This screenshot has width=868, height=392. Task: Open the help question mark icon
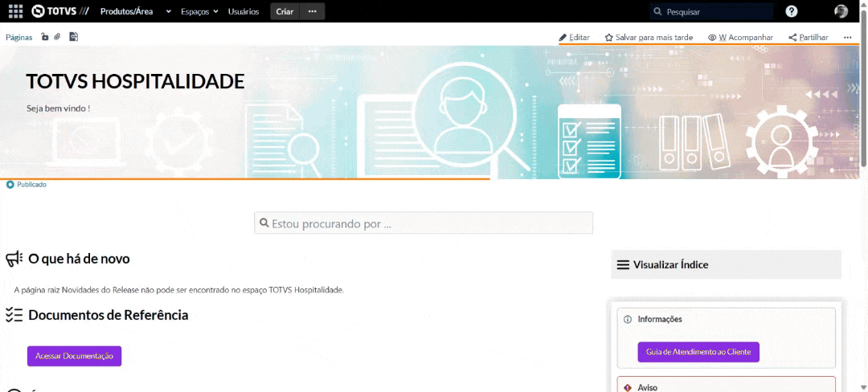(792, 11)
